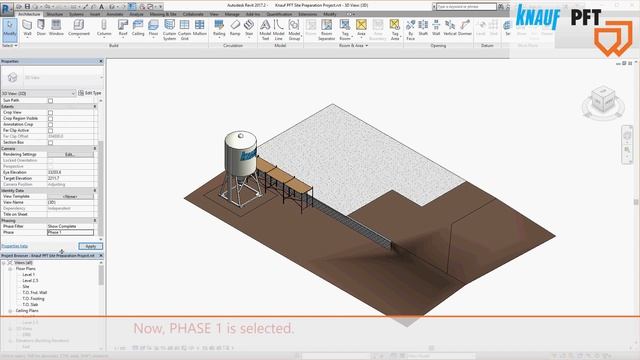This screenshot has height=360, width=640.
Task: Collapse the Camera properties group
Action: pos(95,149)
